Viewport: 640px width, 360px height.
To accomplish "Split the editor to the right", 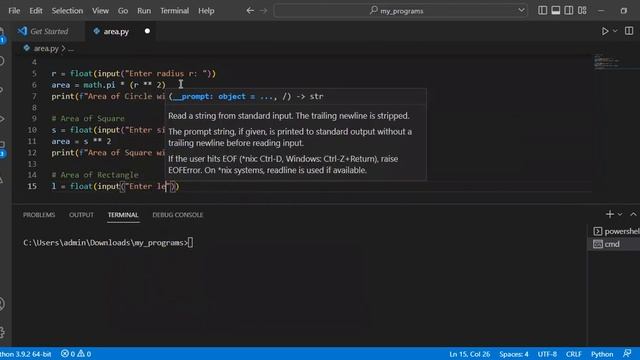I will (629, 31).
